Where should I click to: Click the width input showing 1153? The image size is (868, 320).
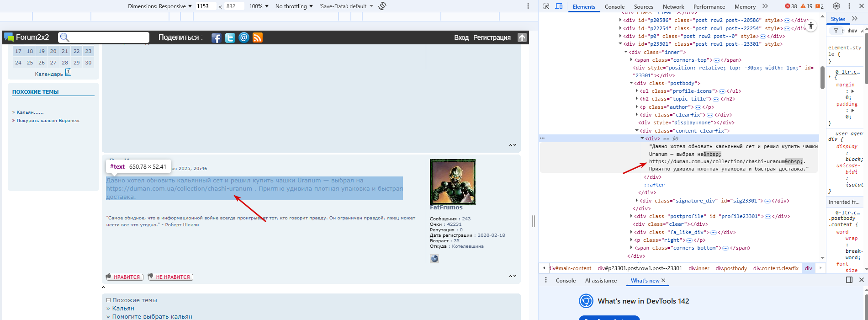(206, 6)
